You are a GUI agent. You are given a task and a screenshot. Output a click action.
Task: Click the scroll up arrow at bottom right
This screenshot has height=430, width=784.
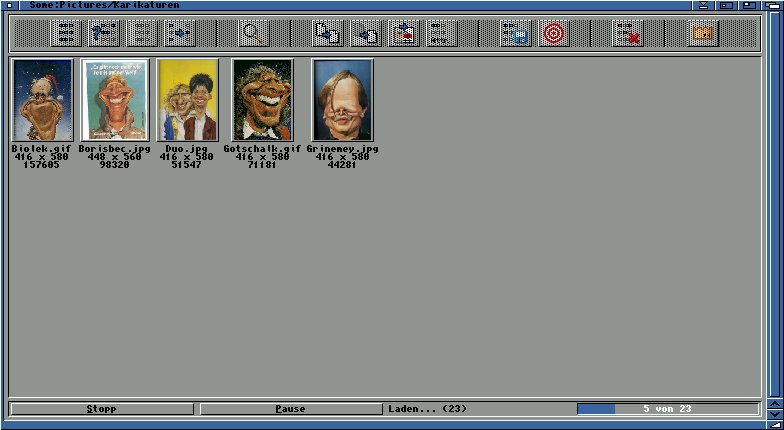point(774,404)
